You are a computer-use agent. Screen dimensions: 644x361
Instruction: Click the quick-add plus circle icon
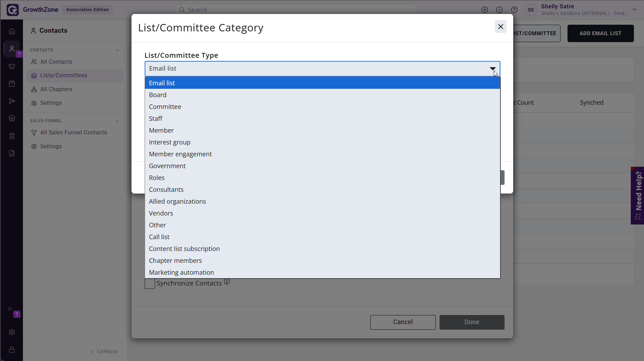point(485,10)
